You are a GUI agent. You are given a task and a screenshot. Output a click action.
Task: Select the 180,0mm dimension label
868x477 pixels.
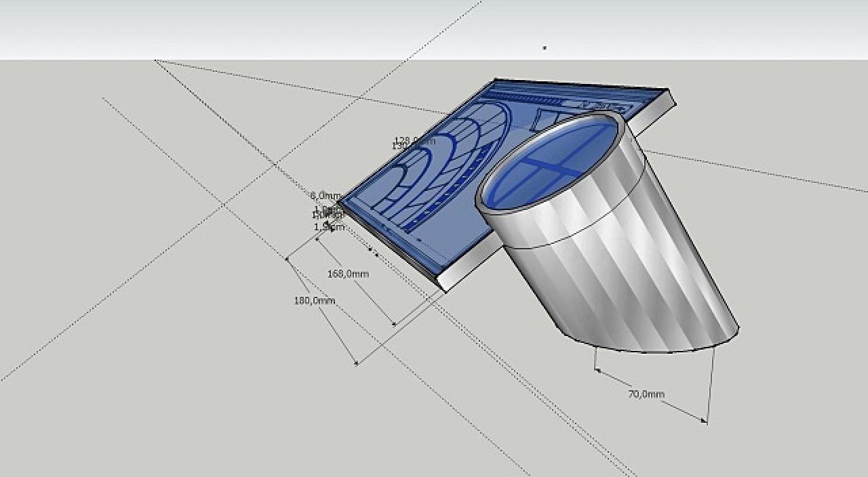pyautogui.click(x=315, y=300)
